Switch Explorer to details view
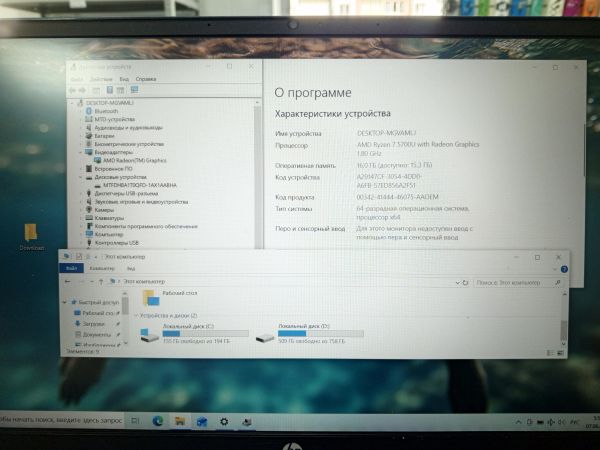The height and width of the screenshot is (450, 600). point(550,354)
